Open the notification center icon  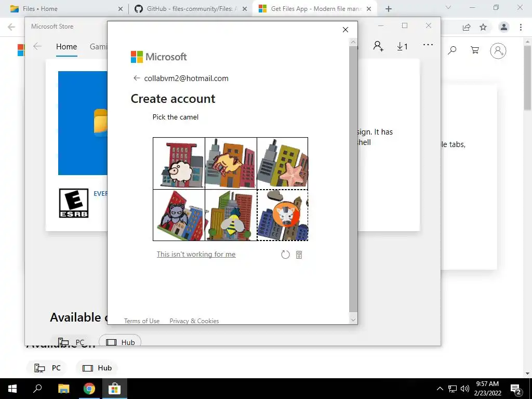tap(516, 389)
